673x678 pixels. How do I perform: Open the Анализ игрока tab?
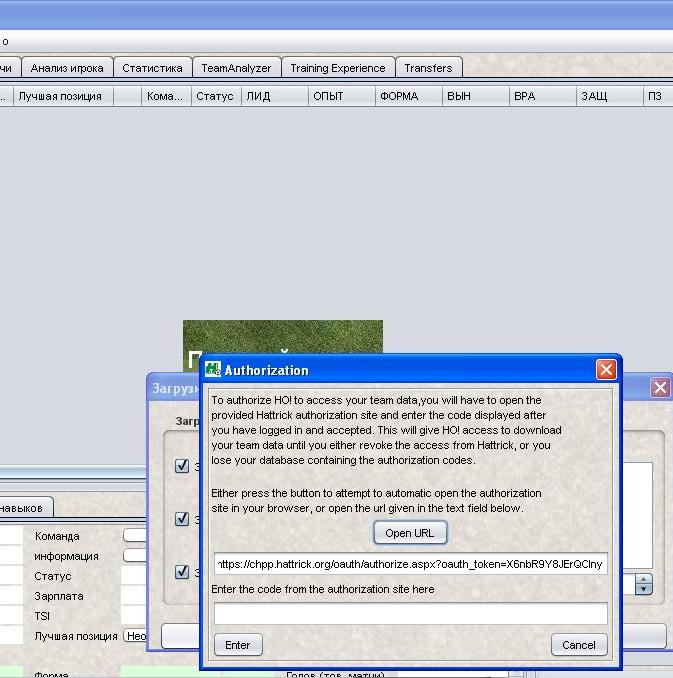click(67, 68)
